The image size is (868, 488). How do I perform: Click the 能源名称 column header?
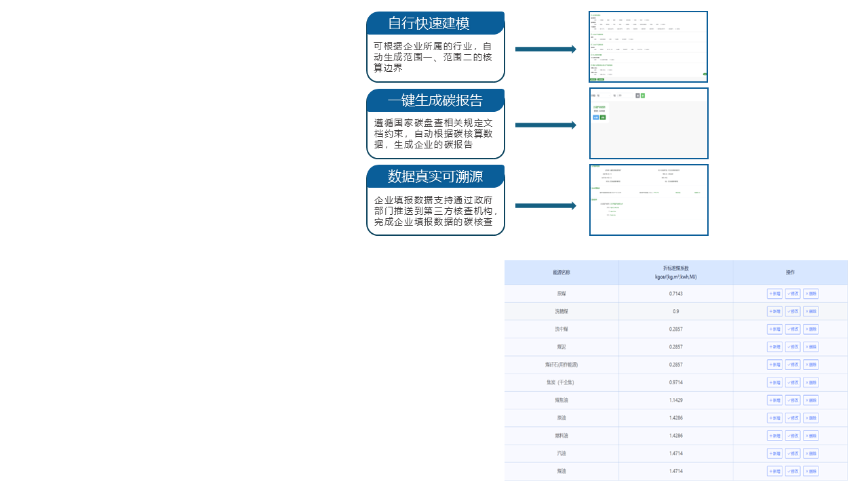(561, 272)
